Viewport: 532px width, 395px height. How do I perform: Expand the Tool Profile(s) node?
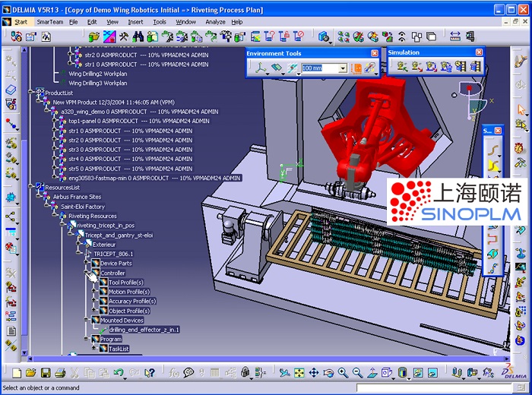(95, 282)
